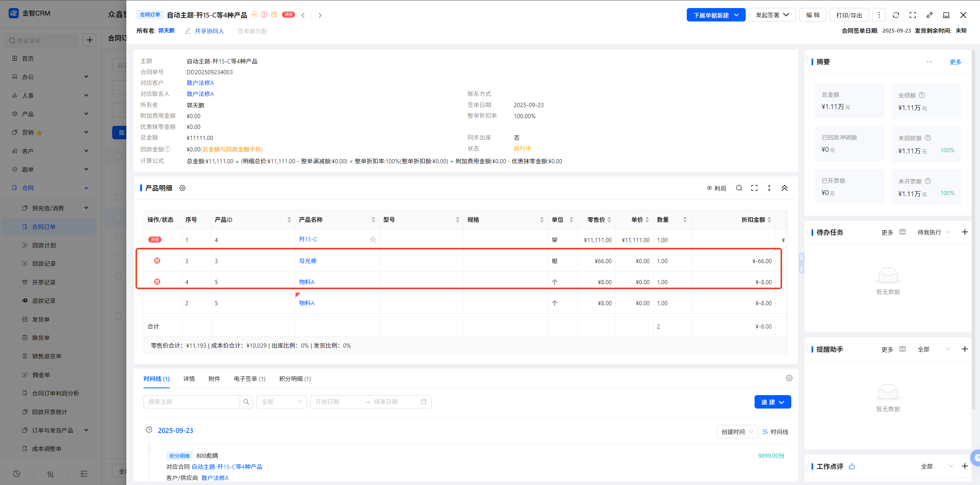
Task: Collapse the product detail section
Action: 784,188
